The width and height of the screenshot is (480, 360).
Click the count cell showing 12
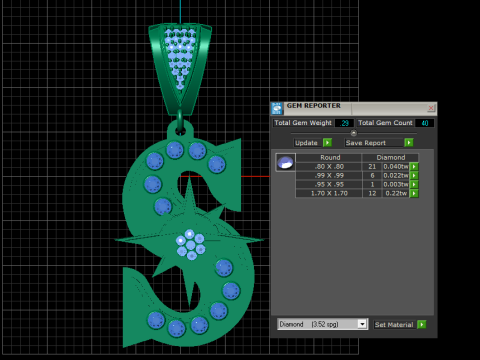pyautogui.click(x=372, y=193)
